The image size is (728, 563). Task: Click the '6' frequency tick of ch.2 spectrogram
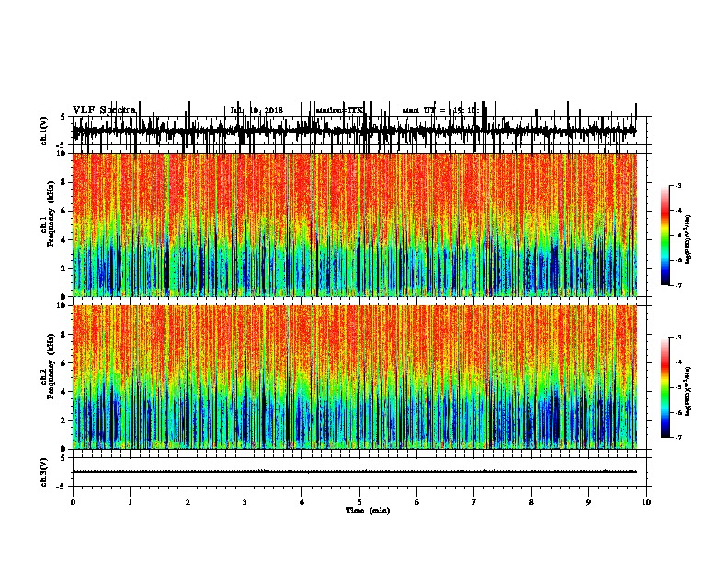coord(64,363)
